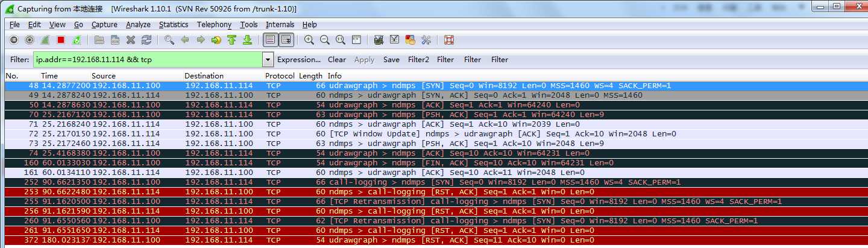Open the Capture menu

pyautogui.click(x=104, y=25)
